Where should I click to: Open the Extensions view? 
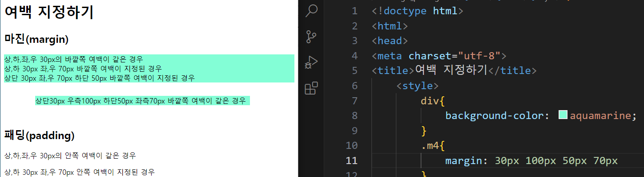(311, 88)
